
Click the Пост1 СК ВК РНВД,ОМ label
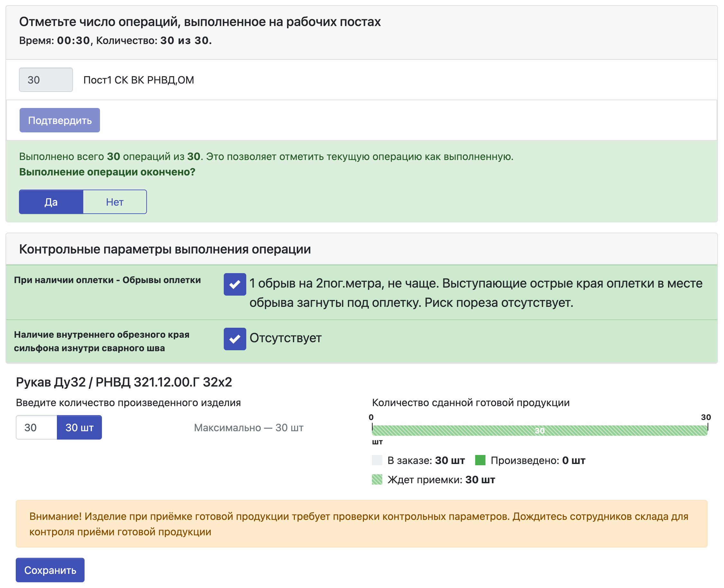pyautogui.click(x=139, y=80)
